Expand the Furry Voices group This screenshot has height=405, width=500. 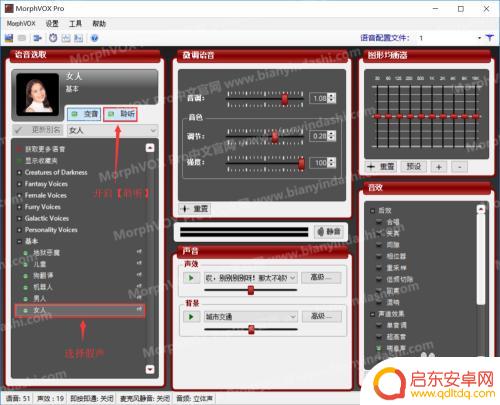[x=19, y=207]
